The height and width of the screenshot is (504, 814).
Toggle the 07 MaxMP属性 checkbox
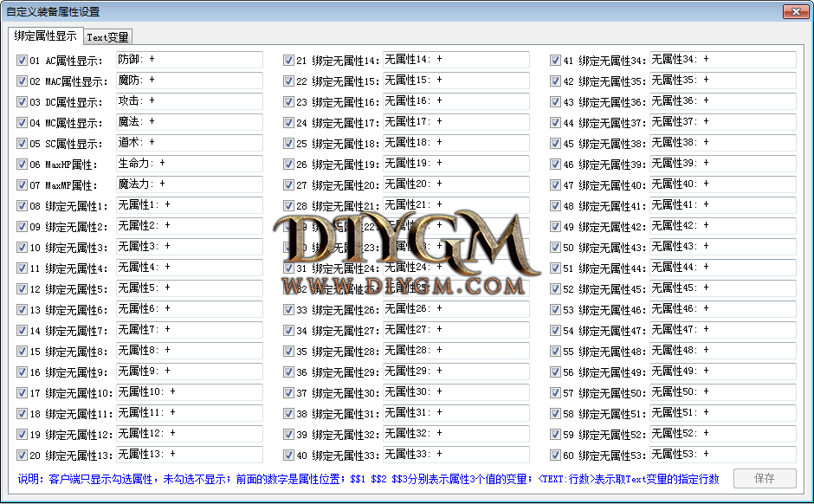click(22, 184)
